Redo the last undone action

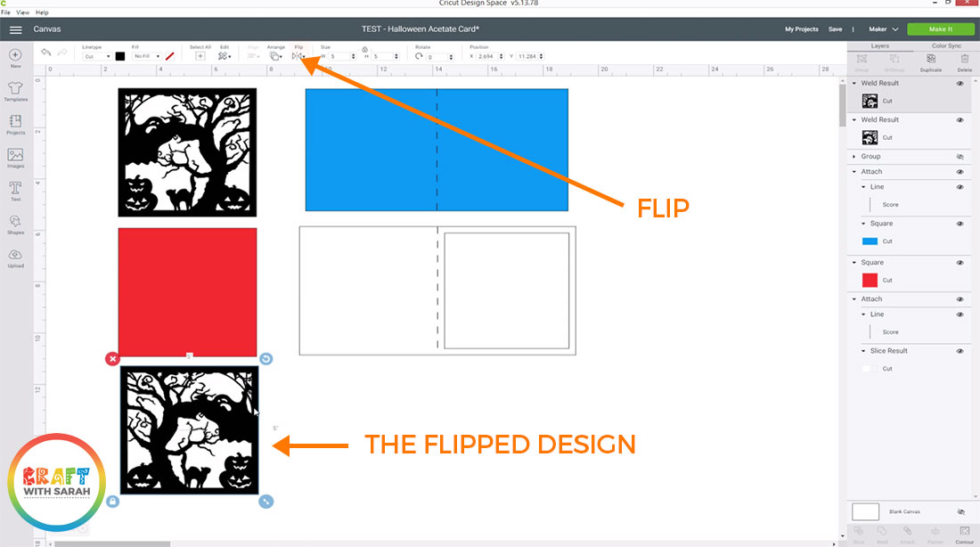[61, 53]
